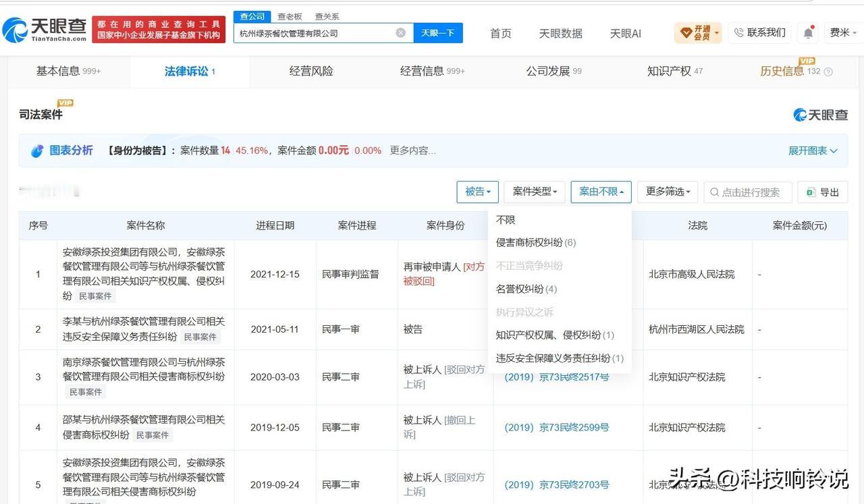Open the 案件类型 filter dropdown
864x504 pixels.
click(x=535, y=192)
